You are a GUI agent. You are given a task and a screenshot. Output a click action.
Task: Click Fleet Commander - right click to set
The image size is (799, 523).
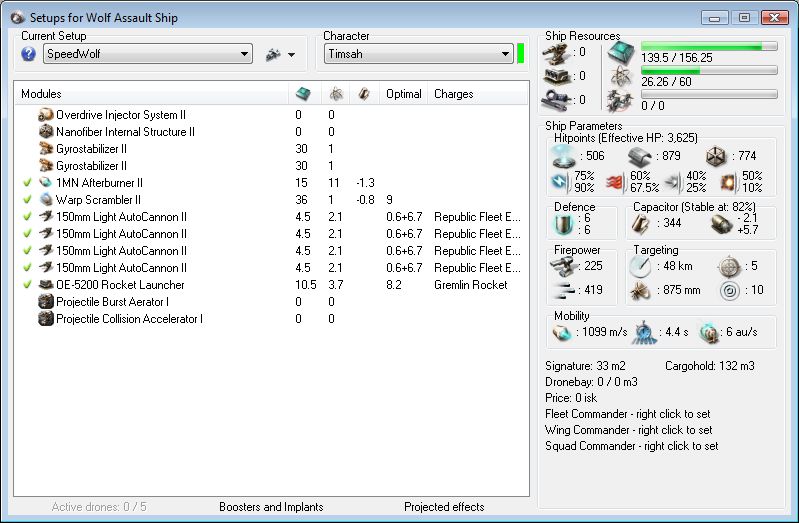pyautogui.click(x=628, y=414)
